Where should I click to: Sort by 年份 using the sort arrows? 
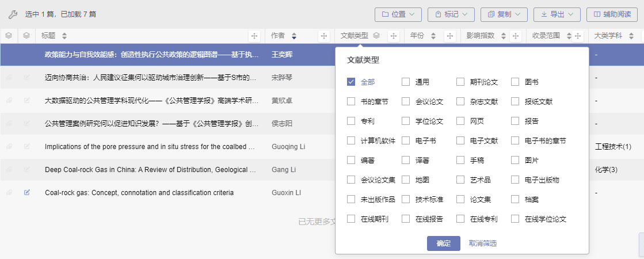pos(433,36)
